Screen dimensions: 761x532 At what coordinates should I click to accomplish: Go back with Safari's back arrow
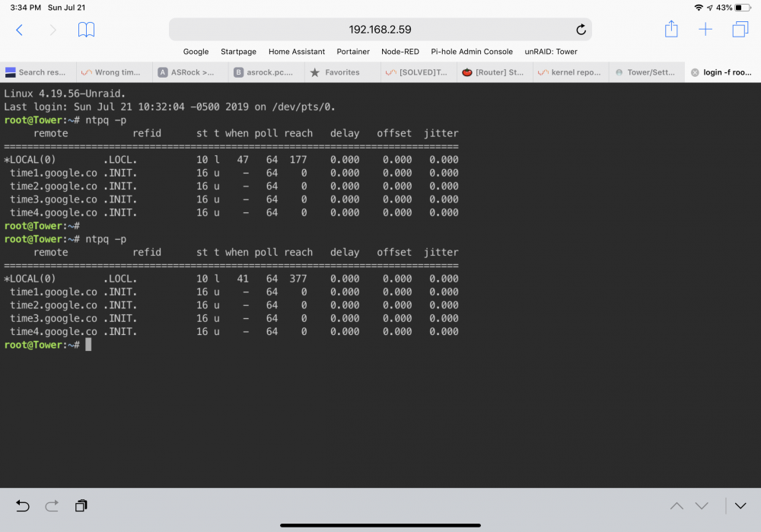20,30
